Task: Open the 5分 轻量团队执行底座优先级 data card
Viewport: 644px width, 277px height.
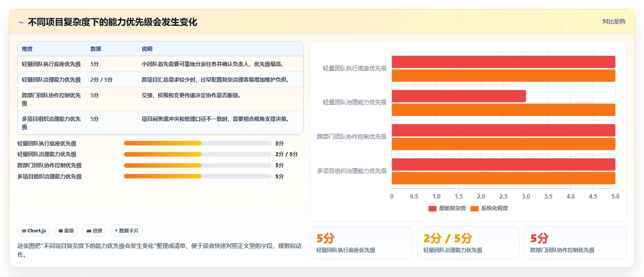Action: (361, 243)
